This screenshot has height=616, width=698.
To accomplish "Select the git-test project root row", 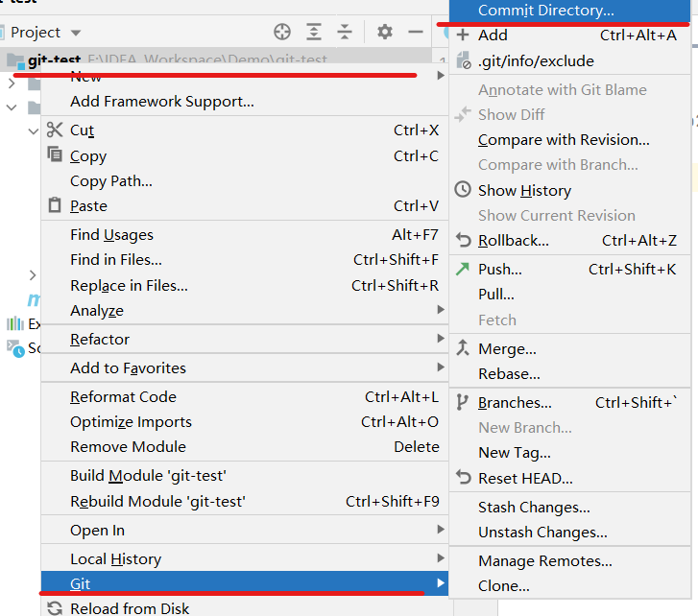I will click(216, 59).
